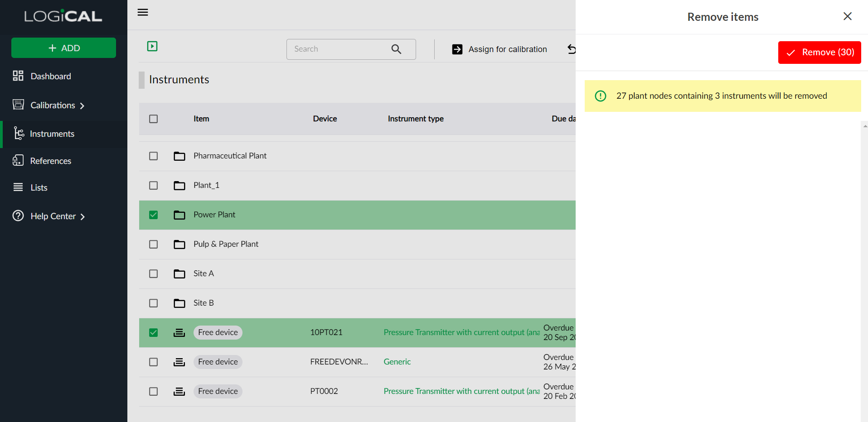Screen dimensions: 868x422
Task: Expand the Calibrations submenu chevron
Action: point(82,106)
